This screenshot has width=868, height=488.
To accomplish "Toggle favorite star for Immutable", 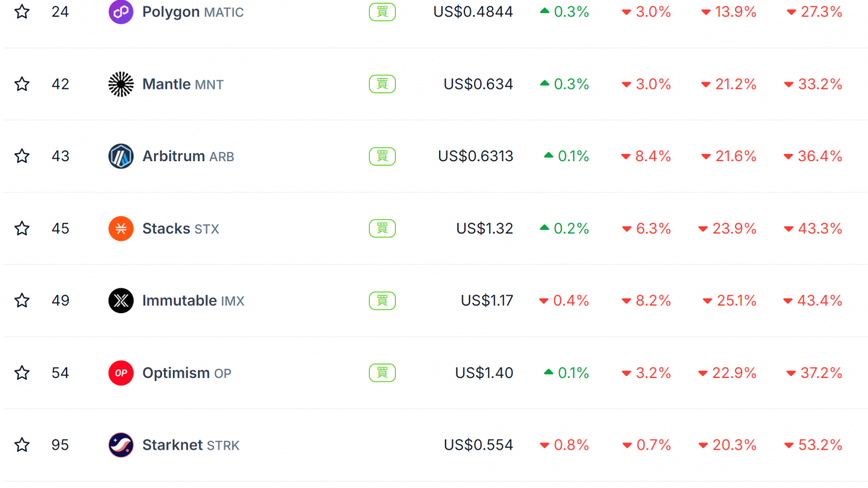I will click(x=22, y=301).
